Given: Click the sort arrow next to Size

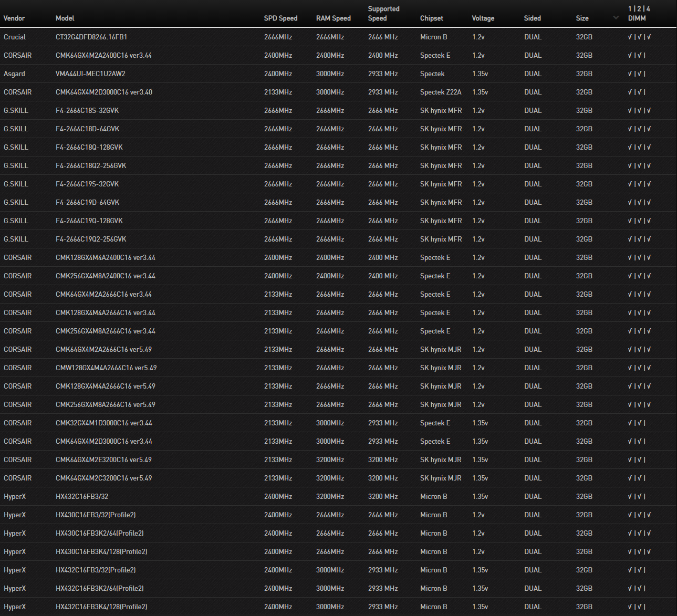Looking at the screenshot, I should tap(616, 18).
